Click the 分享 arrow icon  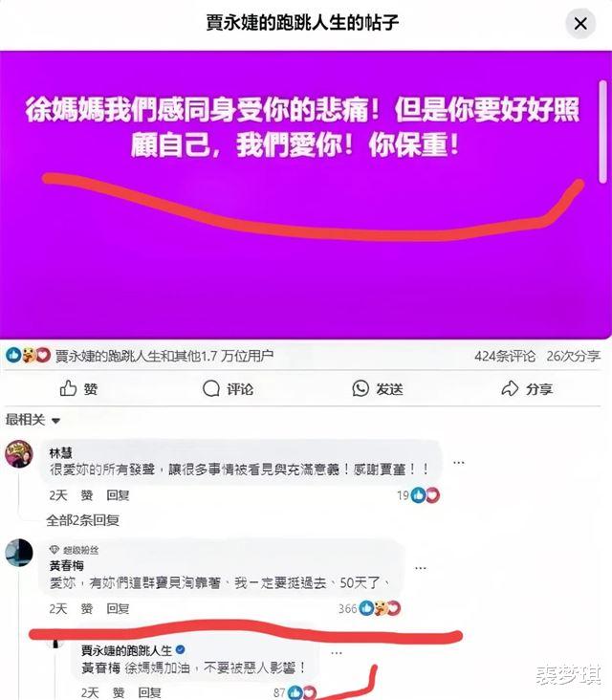(510, 388)
